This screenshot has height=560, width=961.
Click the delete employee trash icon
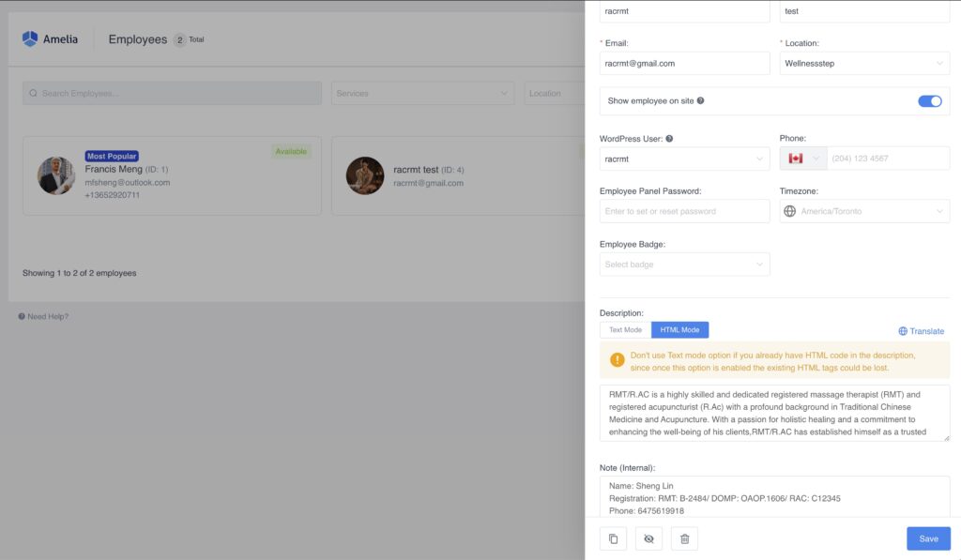(684, 538)
